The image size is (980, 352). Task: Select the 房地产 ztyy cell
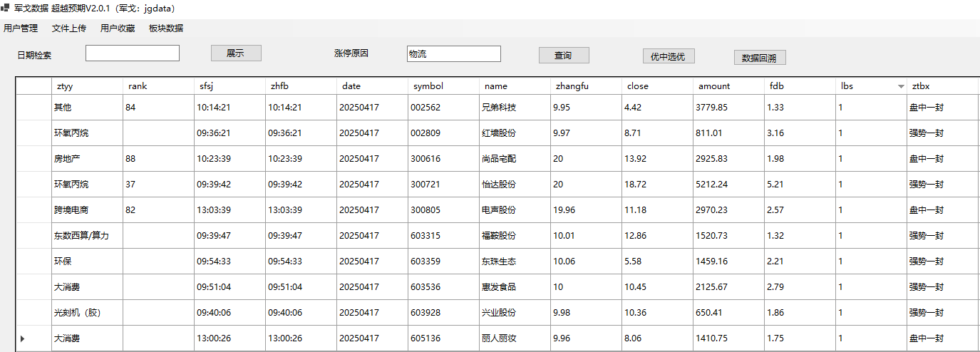[87, 159]
